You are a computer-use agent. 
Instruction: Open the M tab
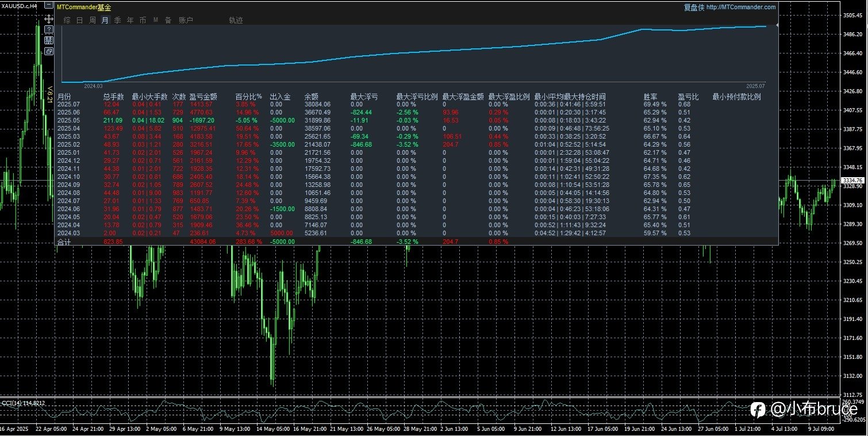(x=155, y=20)
